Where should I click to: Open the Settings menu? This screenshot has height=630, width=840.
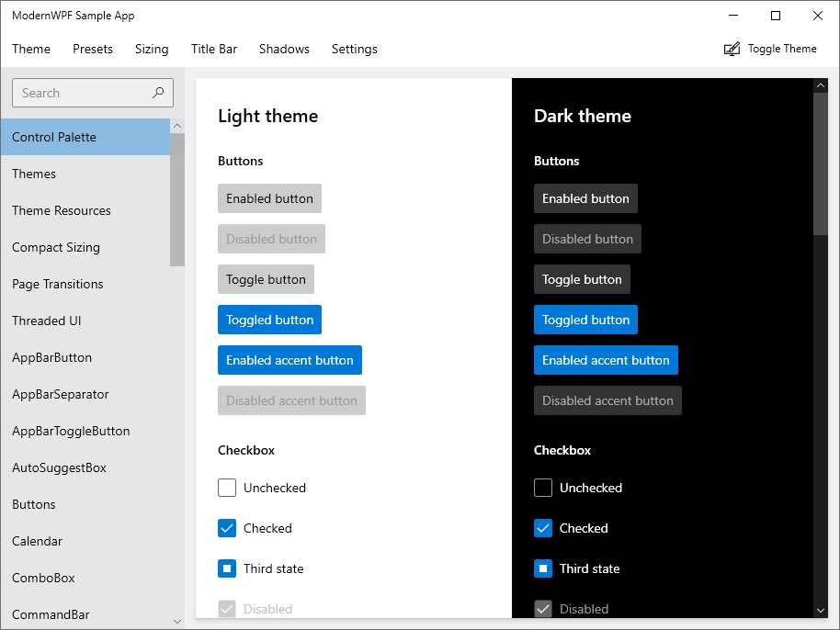(355, 49)
